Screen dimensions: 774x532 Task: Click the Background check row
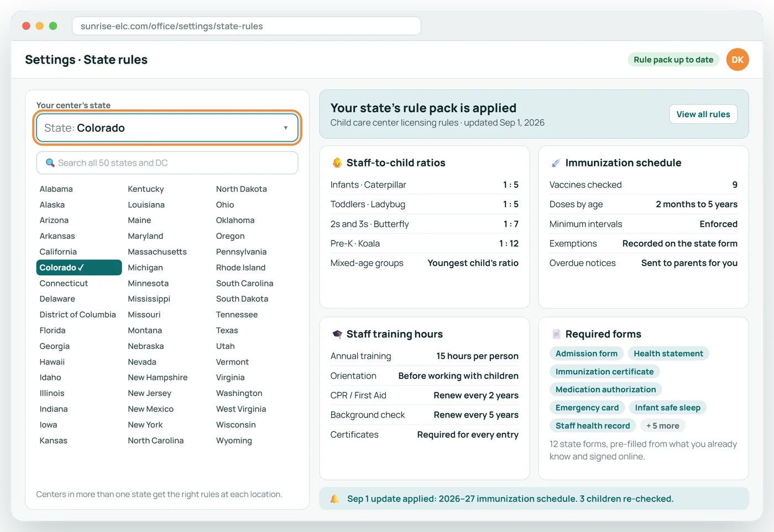point(425,415)
